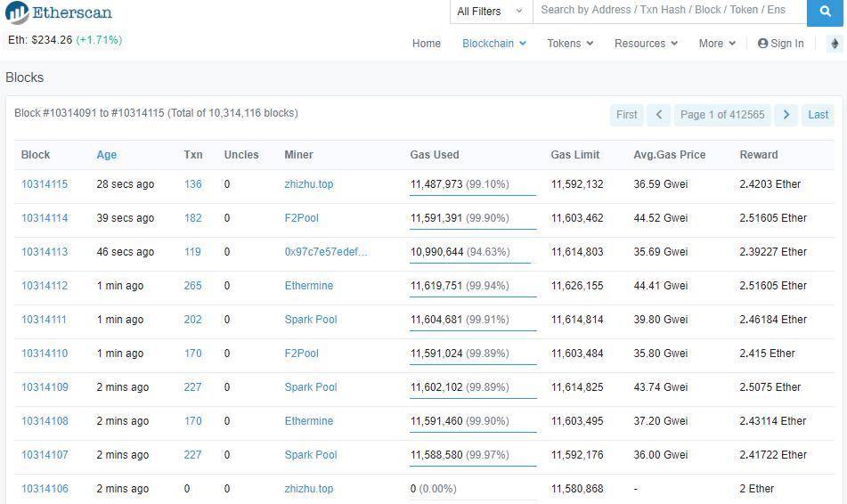
Task: Click the blue search magnifier button
Action: click(825, 12)
